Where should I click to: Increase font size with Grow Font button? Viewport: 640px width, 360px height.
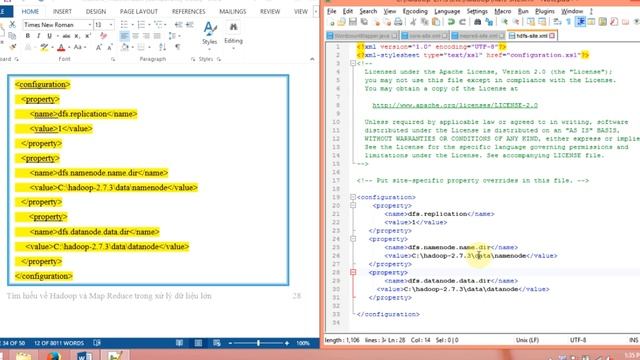click(x=98, y=47)
